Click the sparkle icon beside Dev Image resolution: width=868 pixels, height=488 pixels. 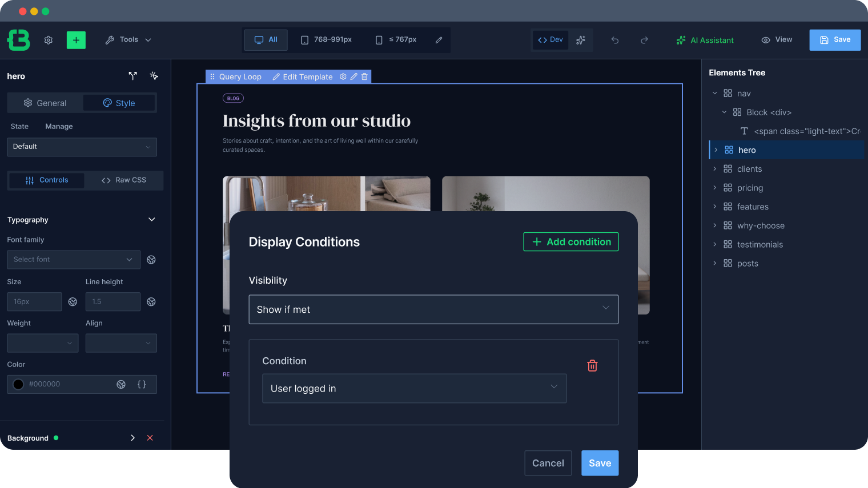click(x=581, y=40)
